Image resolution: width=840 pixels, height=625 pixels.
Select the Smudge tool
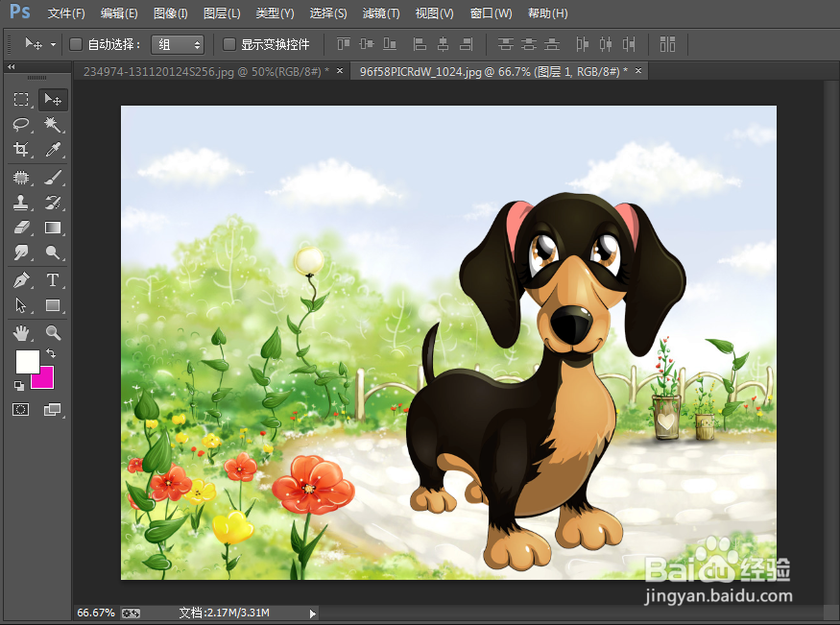pyautogui.click(x=21, y=252)
